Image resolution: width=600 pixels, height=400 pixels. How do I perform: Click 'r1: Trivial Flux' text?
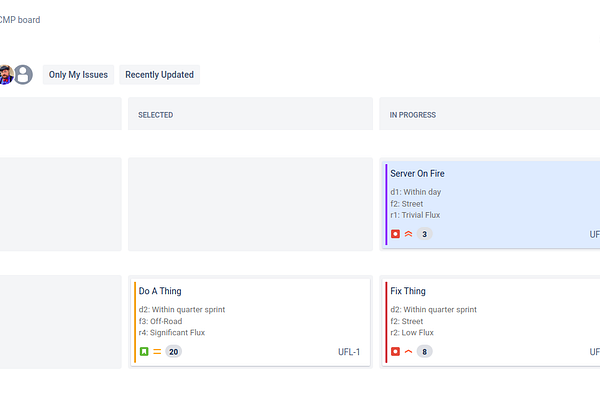(x=415, y=215)
